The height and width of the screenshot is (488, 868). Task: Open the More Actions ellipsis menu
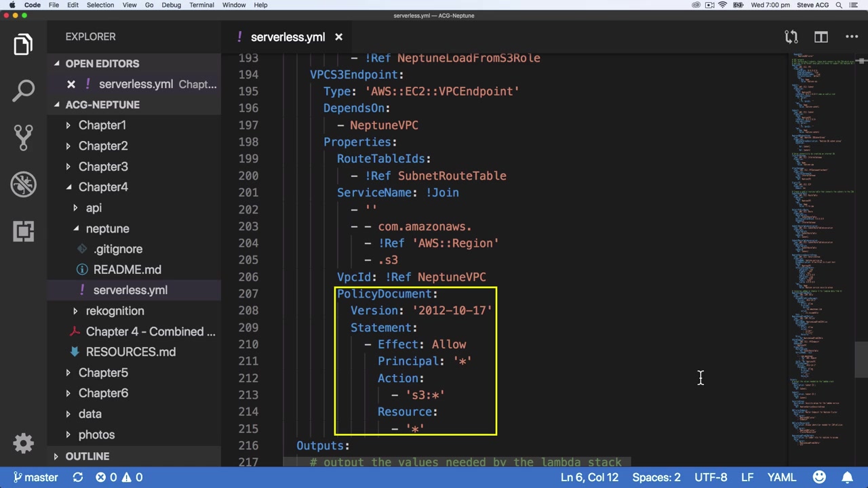point(852,37)
